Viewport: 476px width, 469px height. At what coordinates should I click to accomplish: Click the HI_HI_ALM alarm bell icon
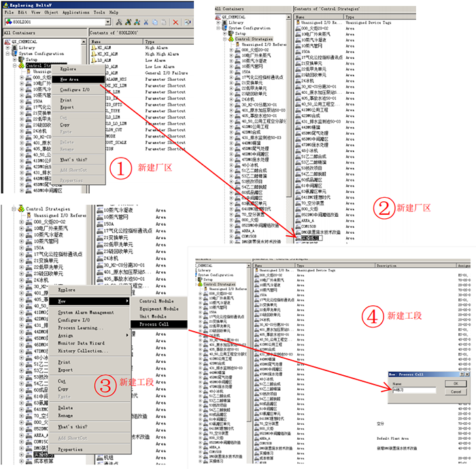pos(94,54)
